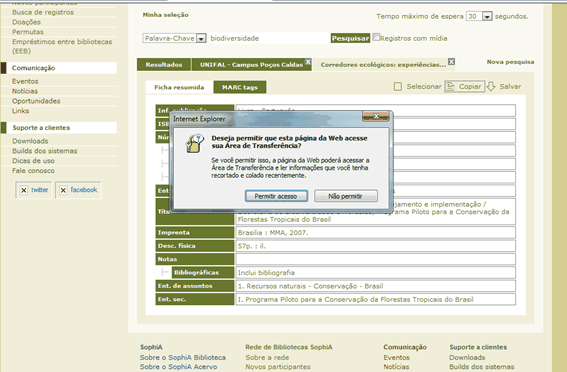Toggle Registros com mídia checkbox

click(376, 37)
